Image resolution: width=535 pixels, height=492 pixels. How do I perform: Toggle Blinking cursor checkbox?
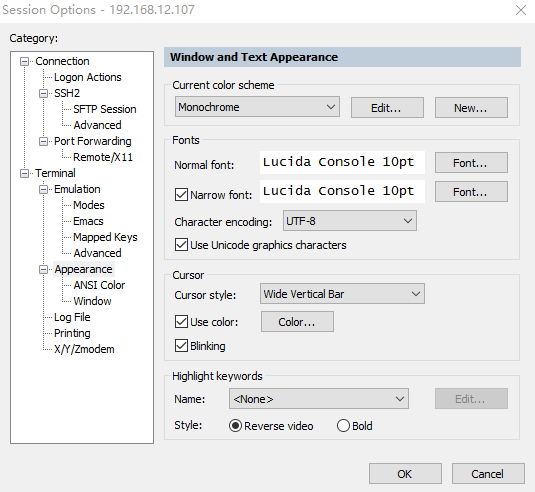(181, 346)
